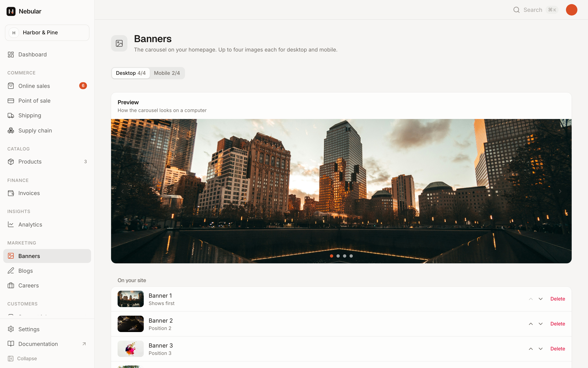
Task: Click the Documentation book icon
Action: point(11,344)
